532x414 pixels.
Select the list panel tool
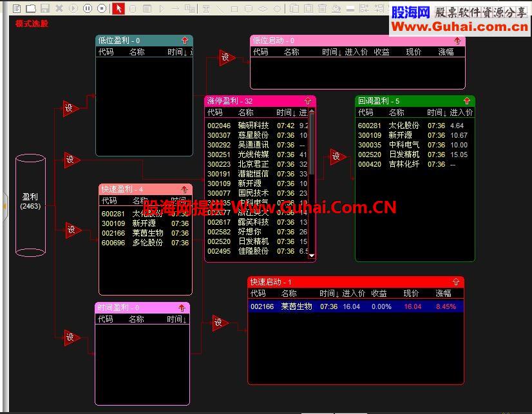[x=147, y=9]
